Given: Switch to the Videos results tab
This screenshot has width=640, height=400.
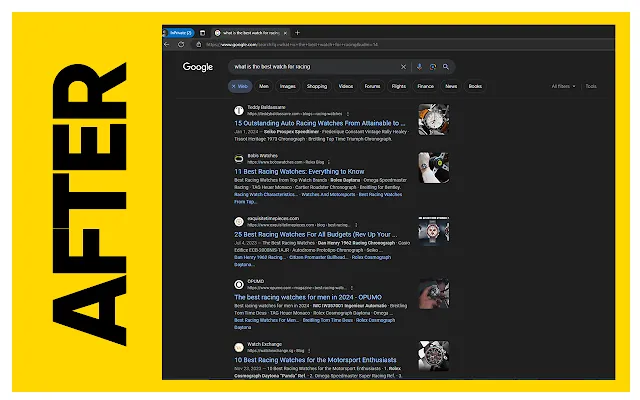Looking at the screenshot, I should 346,86.
